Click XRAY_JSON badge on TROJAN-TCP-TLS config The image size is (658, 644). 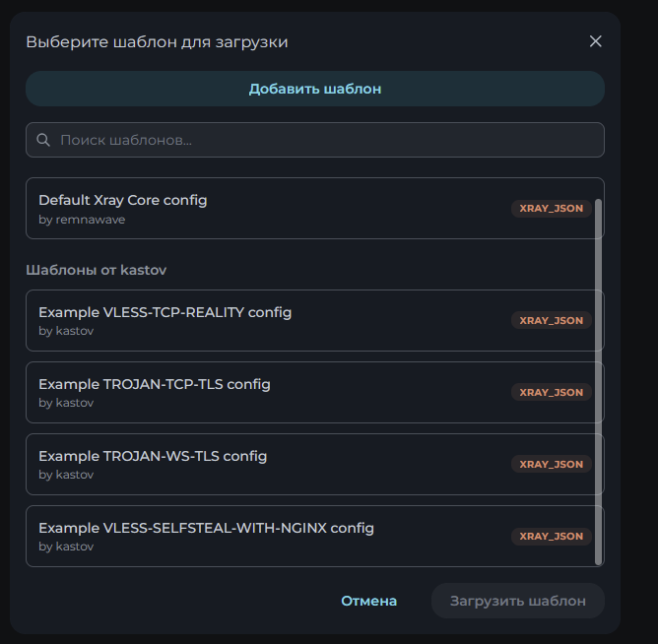tap(552, 392)
